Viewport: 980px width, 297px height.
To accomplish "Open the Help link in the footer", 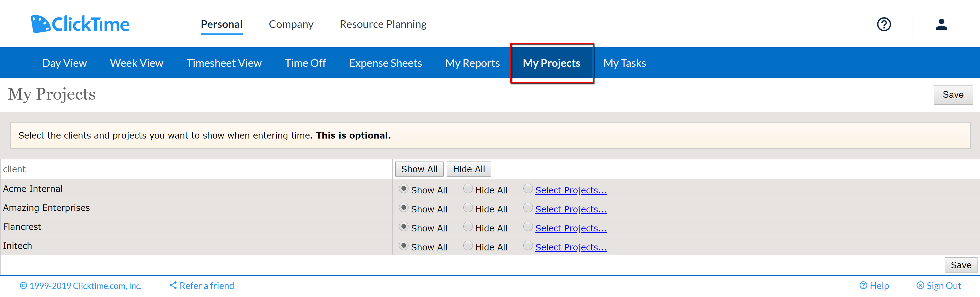I will click(874, 286).
